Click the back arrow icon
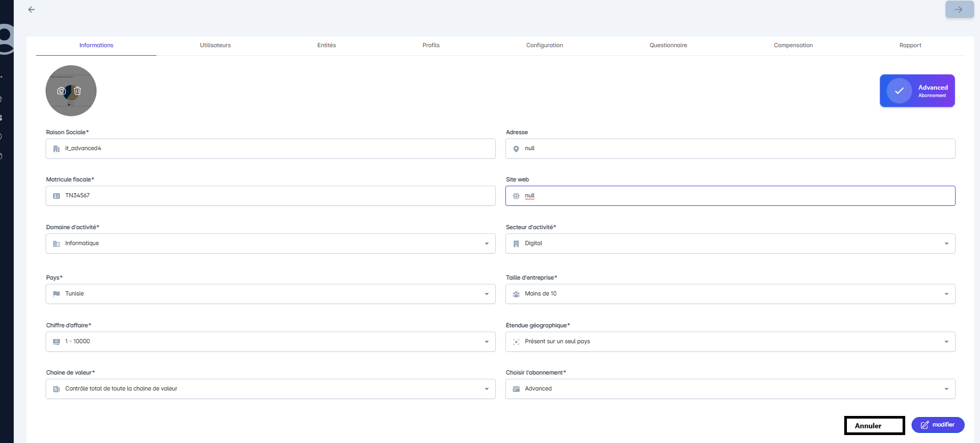 pos(31,10)
